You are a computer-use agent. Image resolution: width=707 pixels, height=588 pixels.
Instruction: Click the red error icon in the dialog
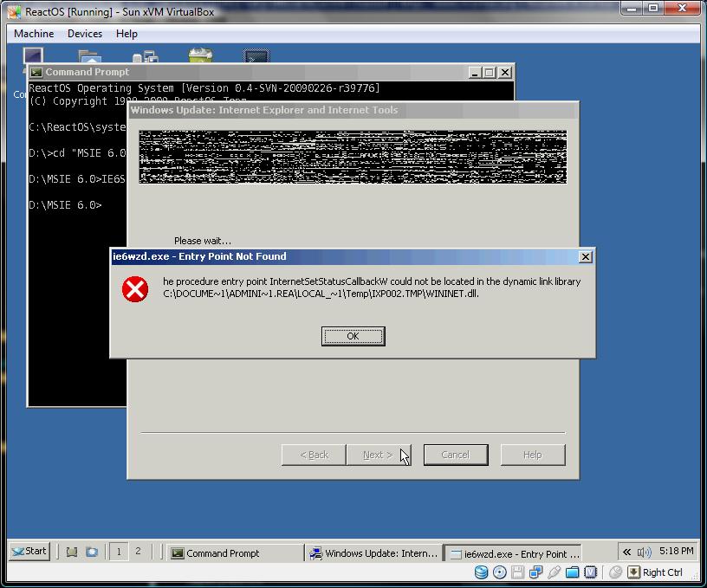(x=135, y=289)
